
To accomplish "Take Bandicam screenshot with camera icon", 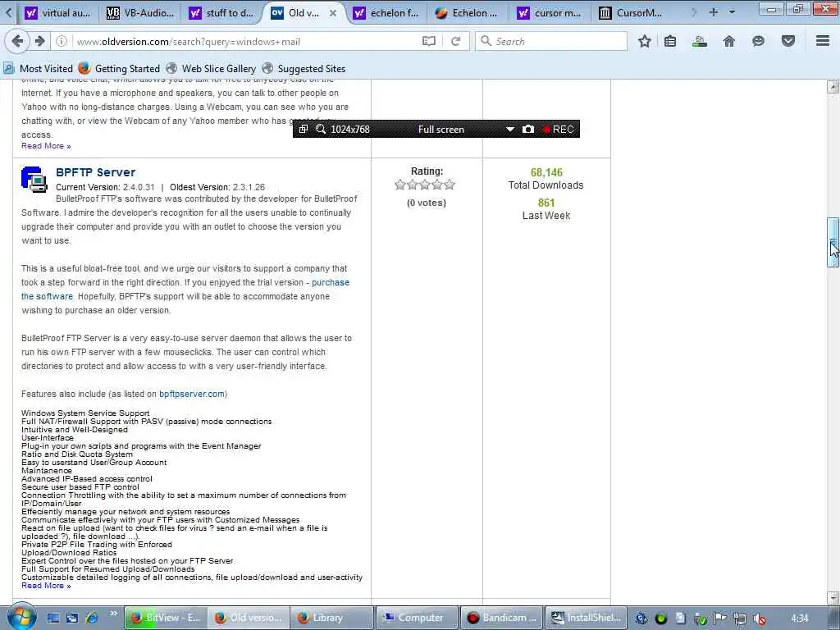I will [528, 129].
